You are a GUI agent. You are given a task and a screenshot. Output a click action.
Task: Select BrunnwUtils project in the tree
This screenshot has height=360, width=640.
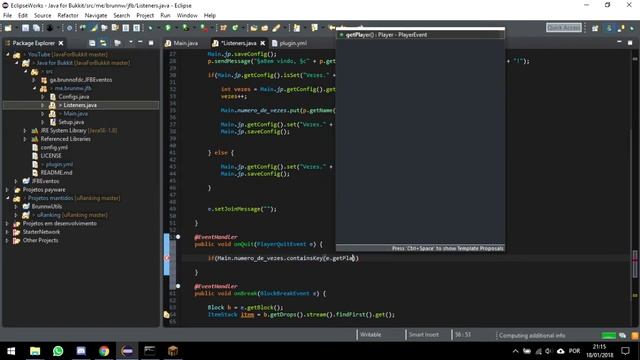47,207
